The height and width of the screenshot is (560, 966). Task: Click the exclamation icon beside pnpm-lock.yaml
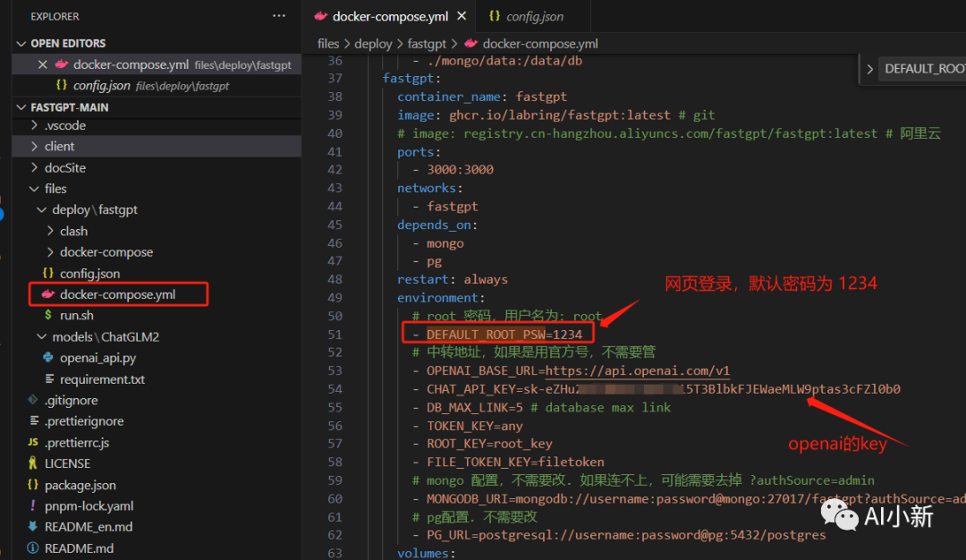tap(33, 505)
